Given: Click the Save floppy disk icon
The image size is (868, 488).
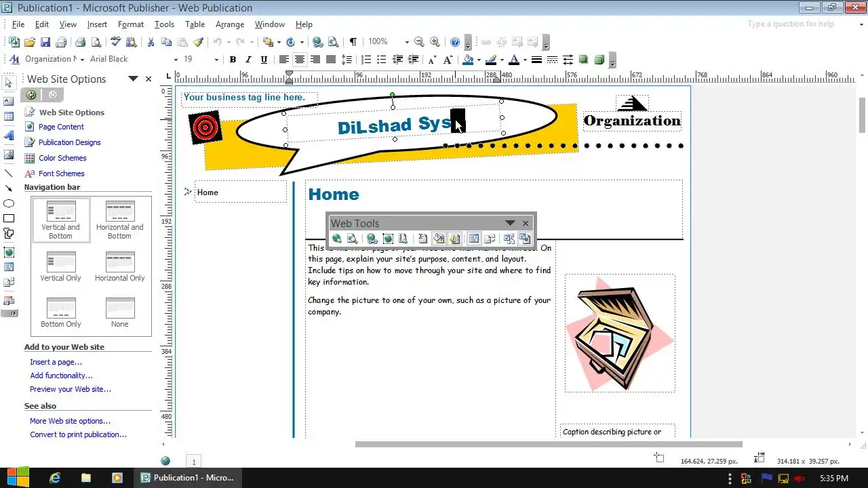Looking at the screenshot, I should (x=45, y=42).
